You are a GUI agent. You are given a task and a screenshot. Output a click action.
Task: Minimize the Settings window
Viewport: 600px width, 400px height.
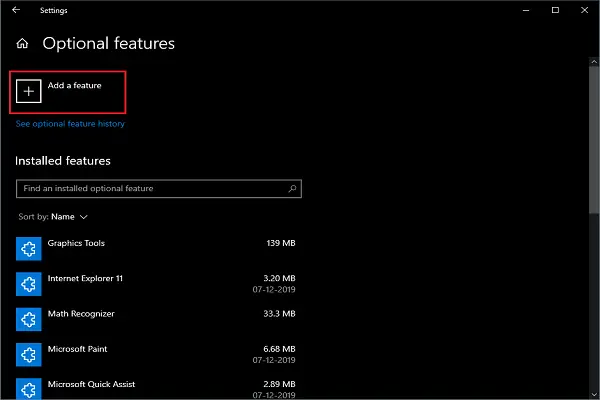[526, 10]
